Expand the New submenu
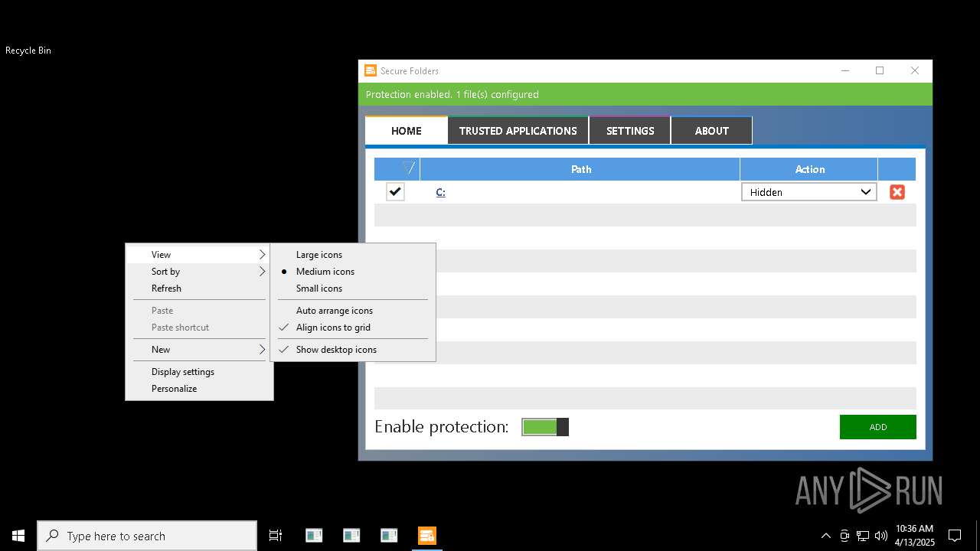 coord(199,350)
